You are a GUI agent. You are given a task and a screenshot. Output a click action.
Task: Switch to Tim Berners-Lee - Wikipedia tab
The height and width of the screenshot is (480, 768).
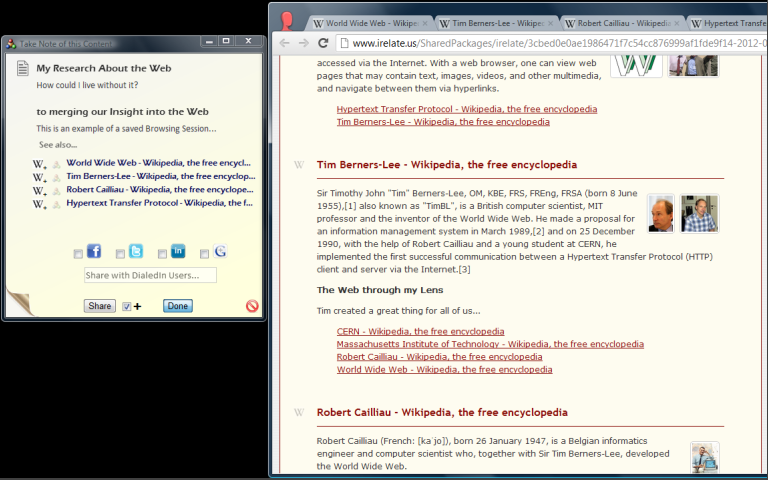[497, 23]
